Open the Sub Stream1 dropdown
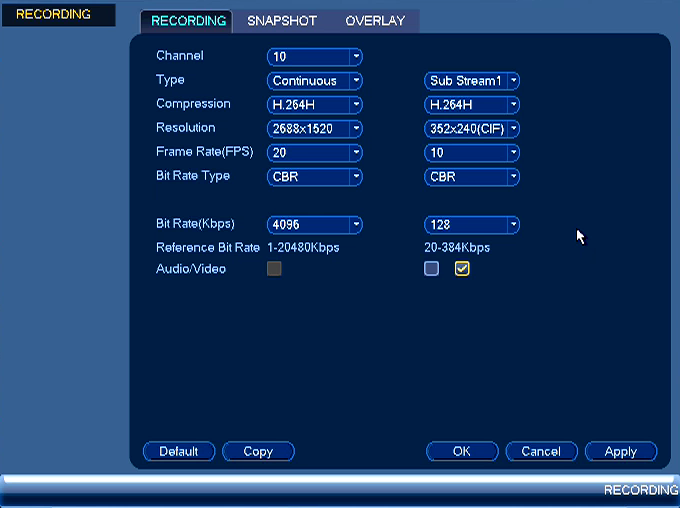Viewport: 680px width, 508px height. pos(472,81)
